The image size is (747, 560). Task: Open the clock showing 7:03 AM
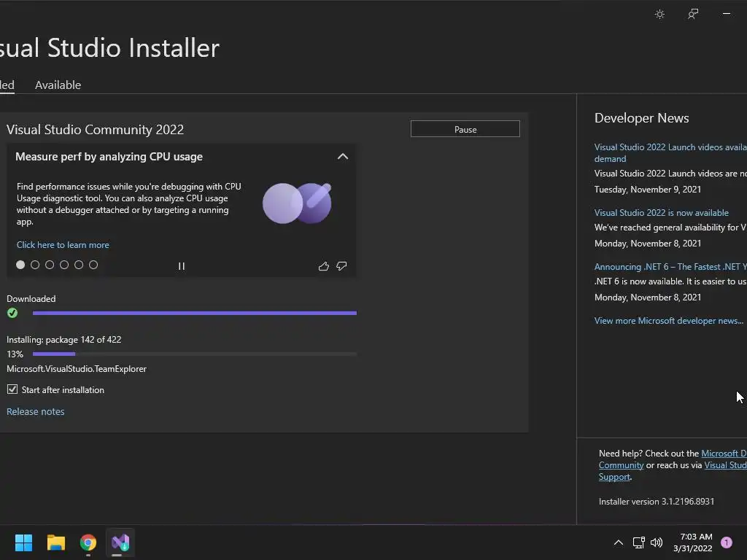click(x=693, y=542)
